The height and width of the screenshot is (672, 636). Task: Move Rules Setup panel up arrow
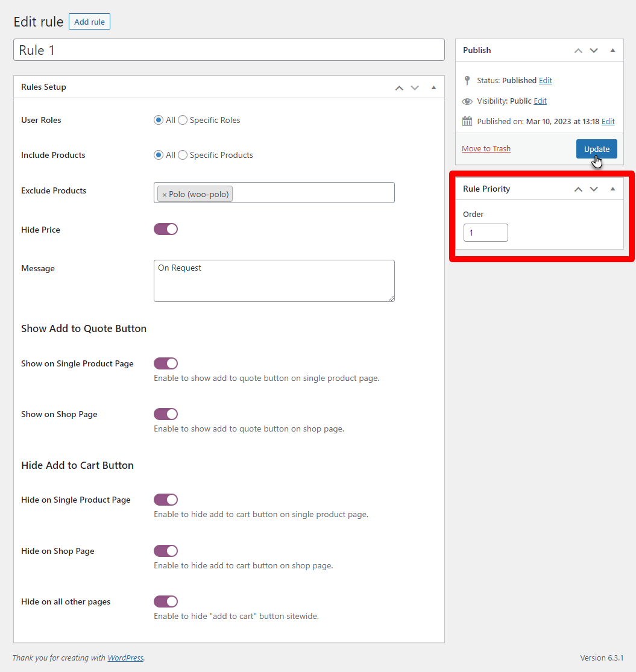pyautogui.click(x=399, y=87)
